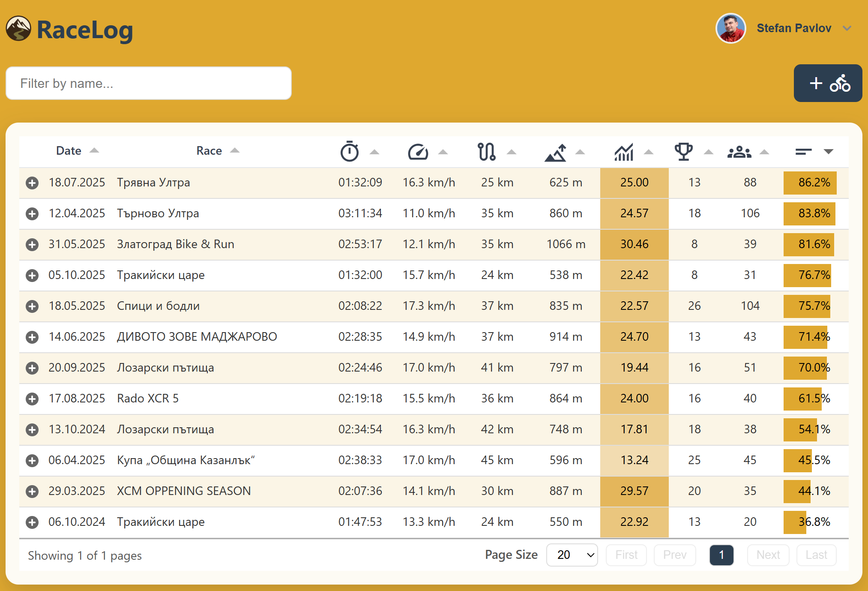The height and width of the screenshot is (591, 868).
Task: Click the trophy position column icon
Action: tap(683, 151)
